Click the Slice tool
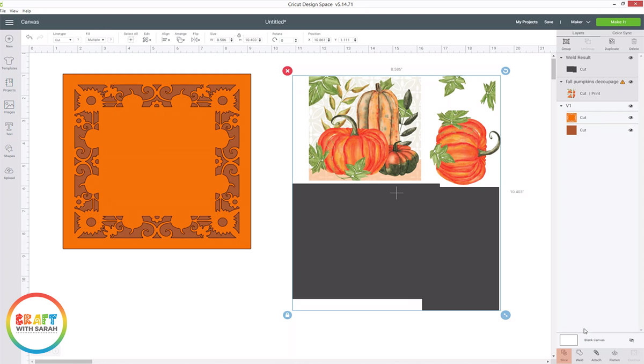The height and width of the screenshot is (364, 644). click(x=564, y=355)
